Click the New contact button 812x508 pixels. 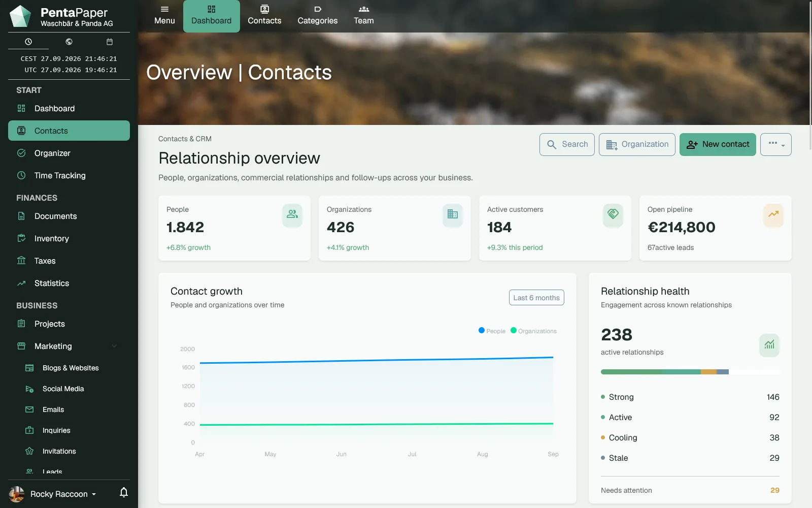click(x=718, y=144)
